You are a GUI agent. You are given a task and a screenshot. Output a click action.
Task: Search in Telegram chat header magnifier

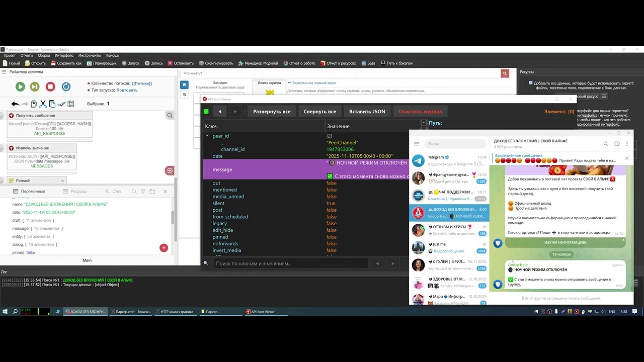[606, 144]
